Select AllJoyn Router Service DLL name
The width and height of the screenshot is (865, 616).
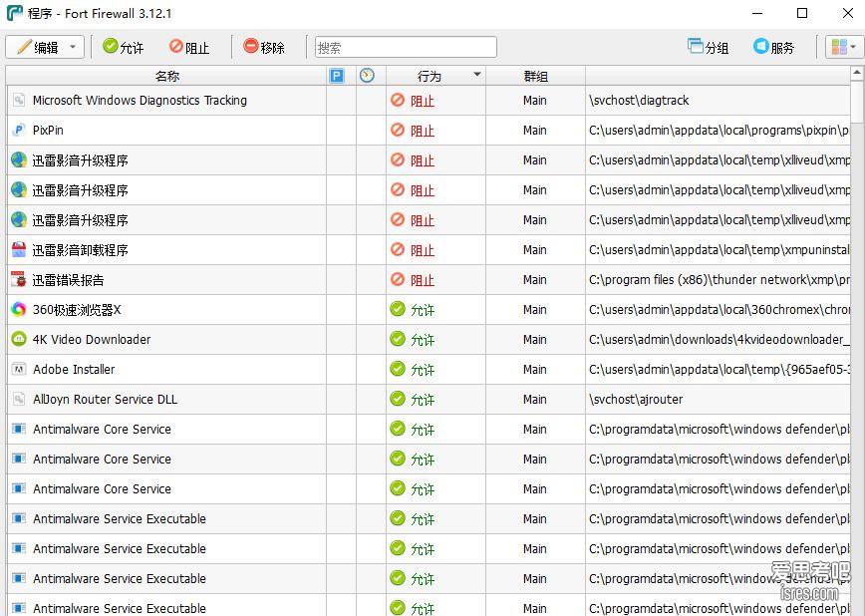pyautogui.click(x=105, y=399)
